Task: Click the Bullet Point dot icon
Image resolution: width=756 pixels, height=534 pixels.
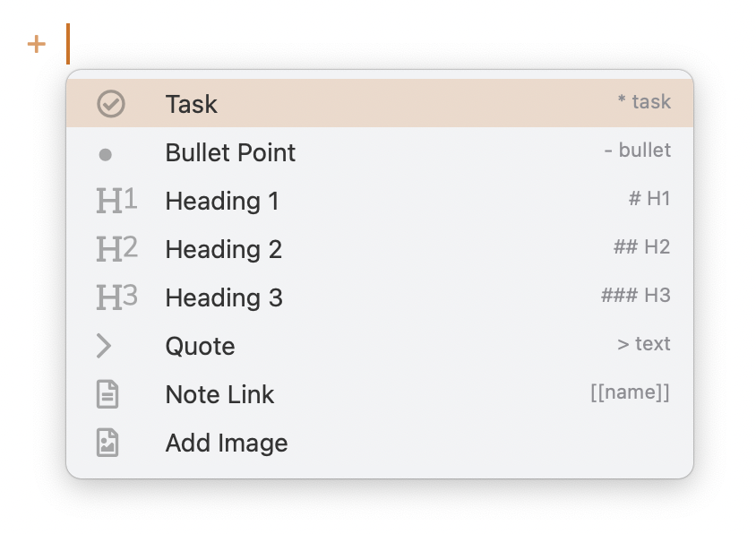Action: [x=106, y=154]
